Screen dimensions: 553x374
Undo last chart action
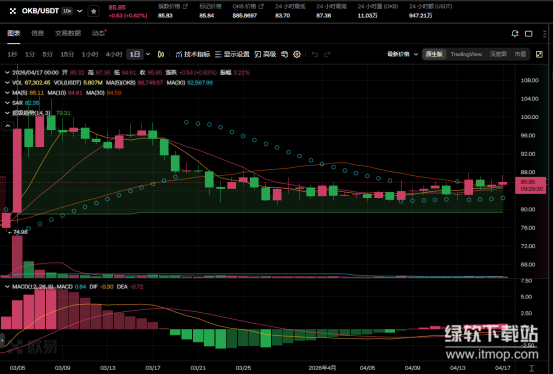click(x=315, y=54)
